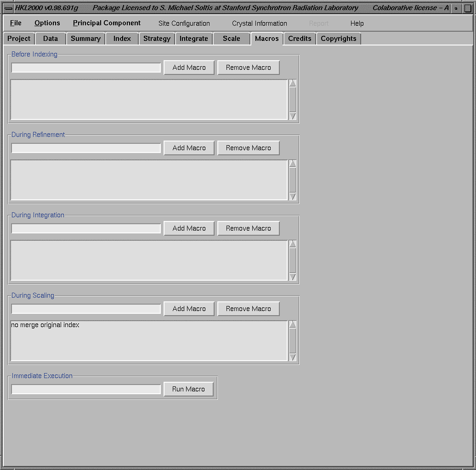The image size is (476, 470).
Task: Switch to the Scale tab
Action: coord(231,39)
